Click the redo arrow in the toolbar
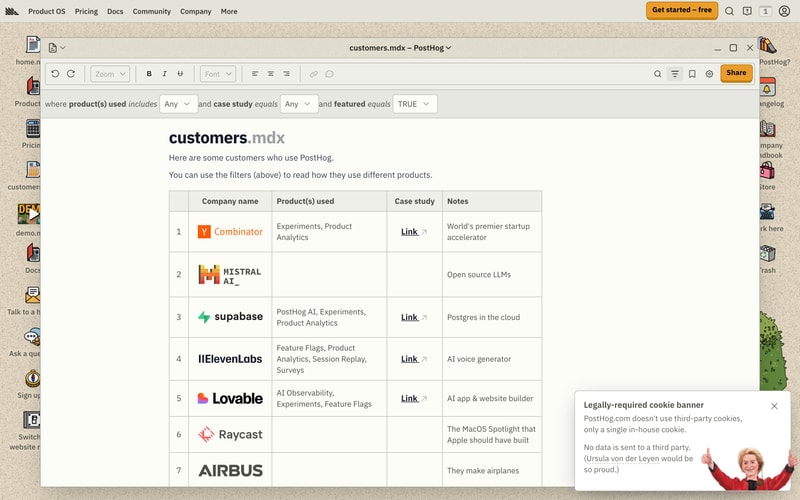The height and width of the screenshot is (500, 800). [x=71, y=74]
